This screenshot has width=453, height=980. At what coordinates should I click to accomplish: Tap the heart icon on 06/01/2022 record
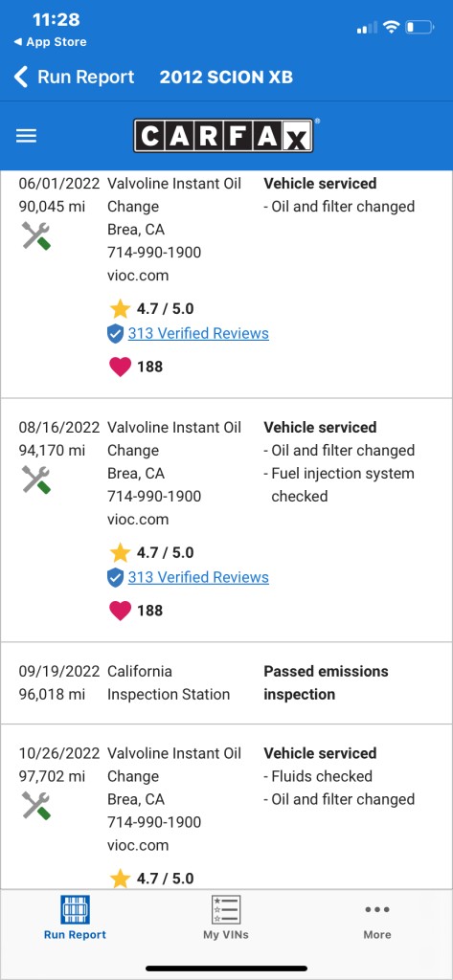click(120, 367)
